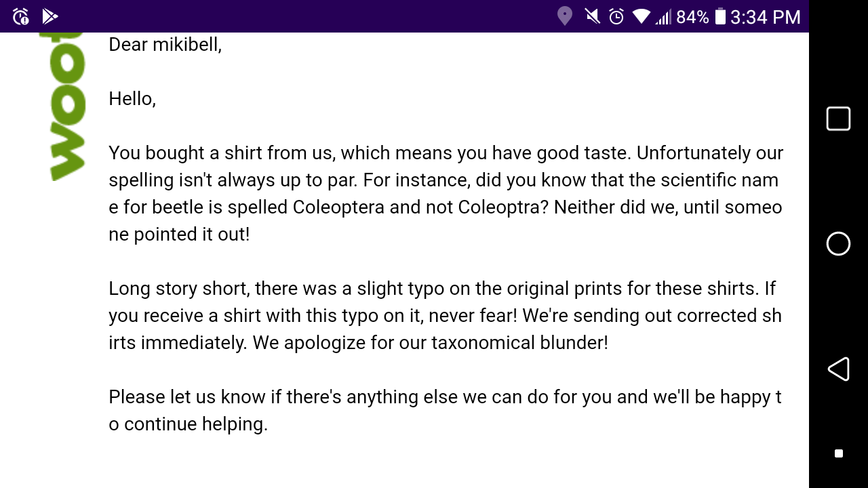Tap the Google Play notification icon
The height and width of the screenshot is (488, 868).
(x=50, y=16)
